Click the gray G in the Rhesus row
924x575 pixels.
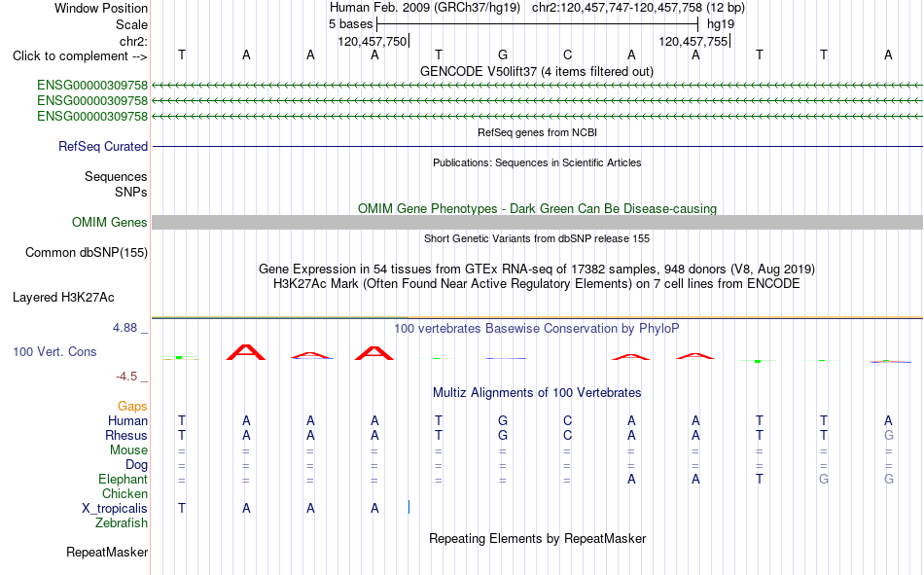(x=889, y=435)
